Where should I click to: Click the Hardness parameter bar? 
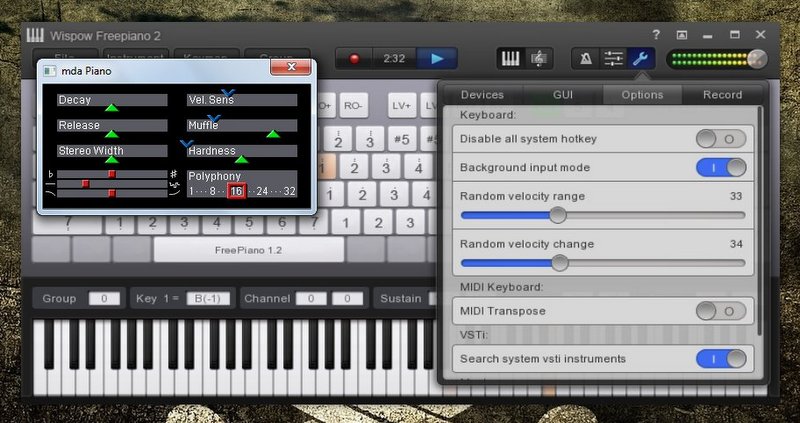[242, 151]
